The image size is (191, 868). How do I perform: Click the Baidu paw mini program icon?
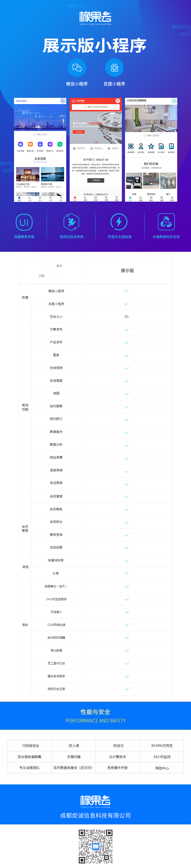click(x=114, y=68)
